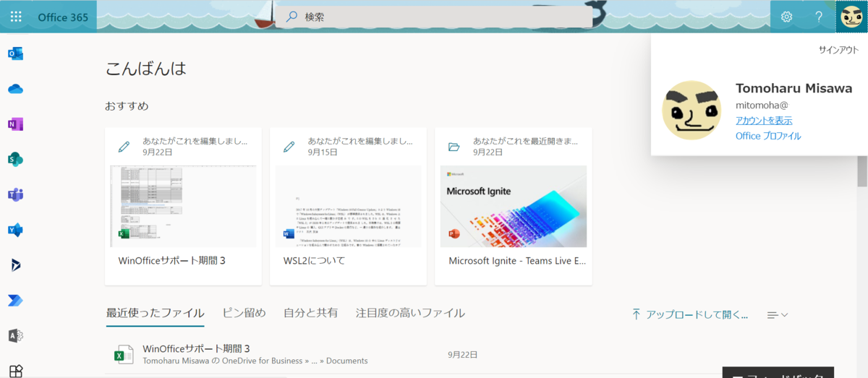Click the Tomoharu Misawa name in account panel

(x=793, y=88)
